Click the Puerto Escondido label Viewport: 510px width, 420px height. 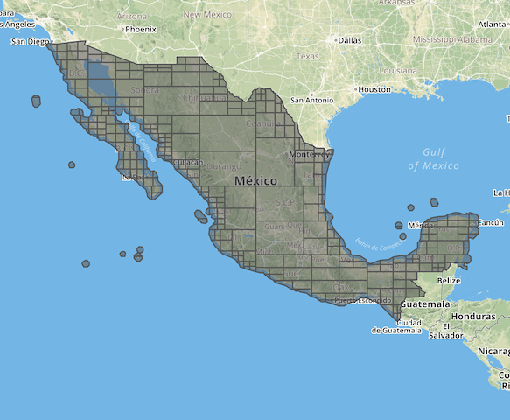tap(363, 301)
